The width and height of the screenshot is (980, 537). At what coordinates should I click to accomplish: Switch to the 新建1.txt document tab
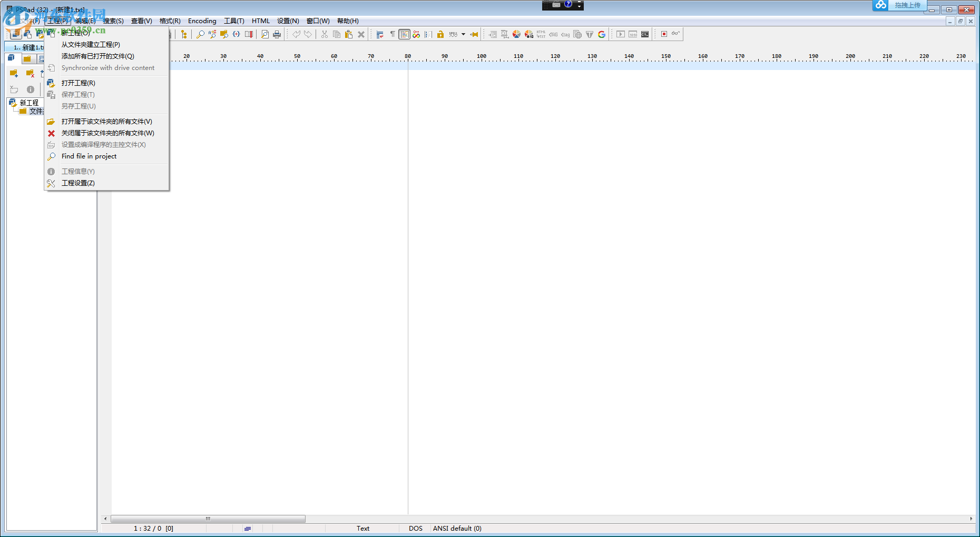(x=25, y=47)
